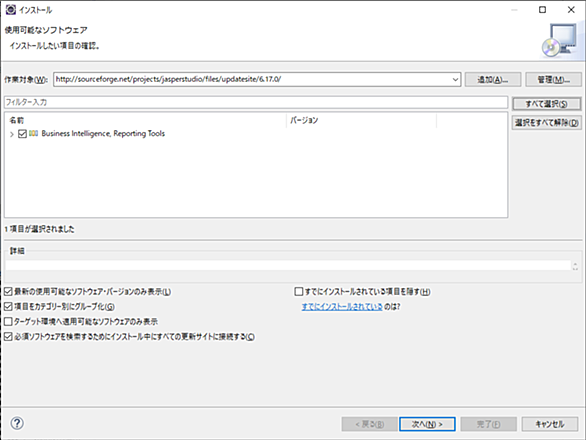Click the 次へ(N) > button
This screenshot has height=440, width=586.
click(x=427, y=424)
